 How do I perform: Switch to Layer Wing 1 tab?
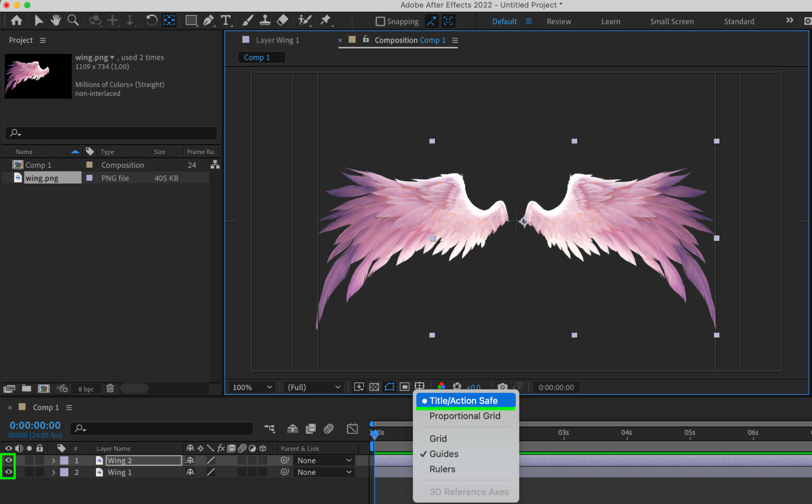click(277, 40)
